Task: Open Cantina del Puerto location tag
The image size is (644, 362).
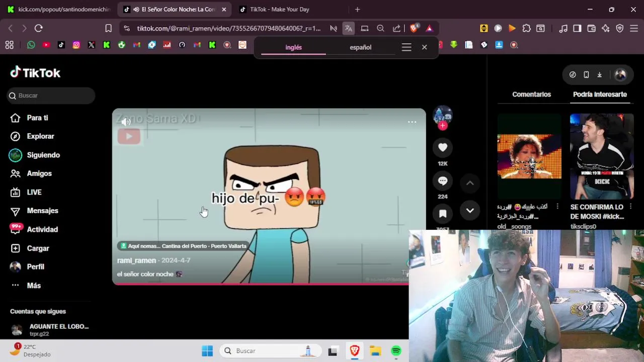Action: point(183,246)
